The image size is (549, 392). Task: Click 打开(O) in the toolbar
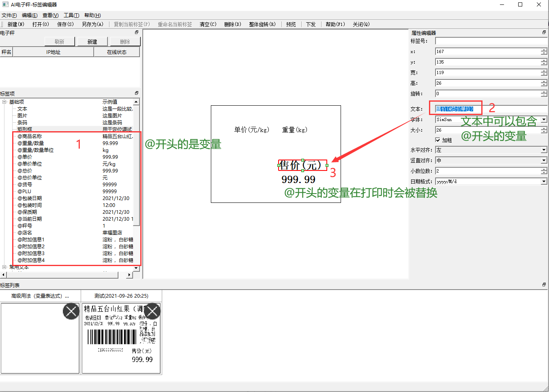(41, 24)
